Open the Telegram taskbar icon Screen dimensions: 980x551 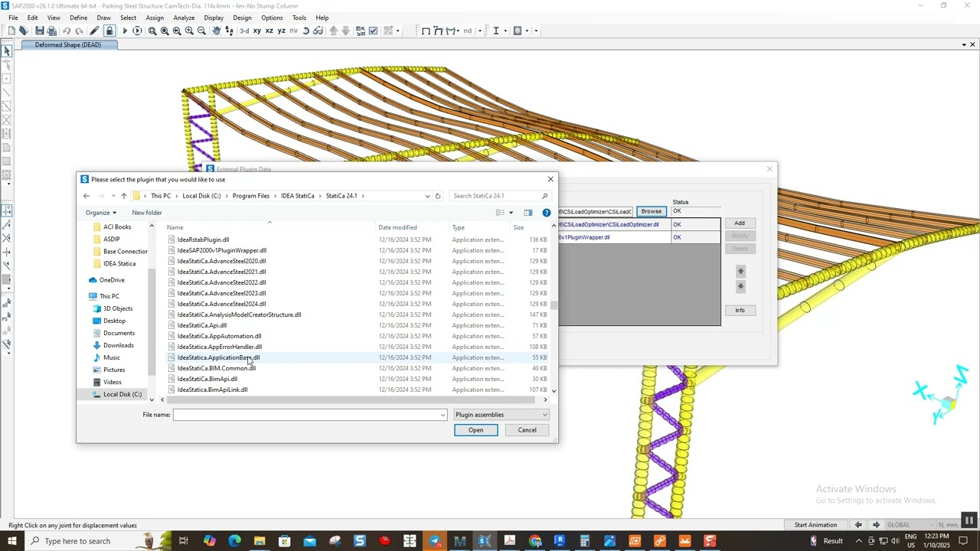click(435, 541)
